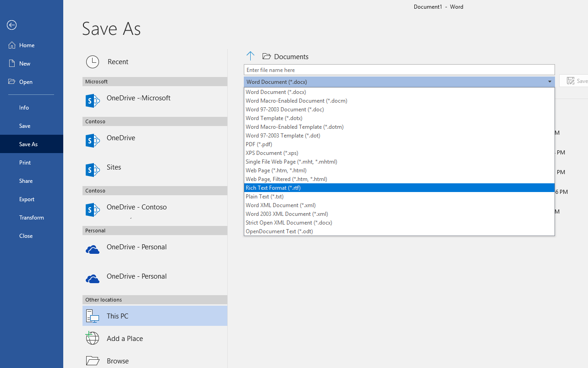Viewport: 588px width, 368px height.
Task: Choose the Open folder icon in sidebar
Action: tap(12, 82)
